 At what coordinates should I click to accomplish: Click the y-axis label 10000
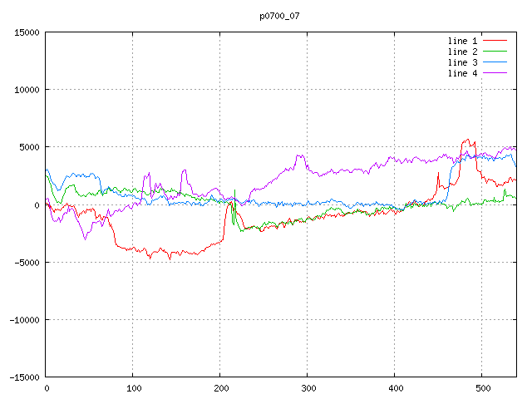coord(27,90)
